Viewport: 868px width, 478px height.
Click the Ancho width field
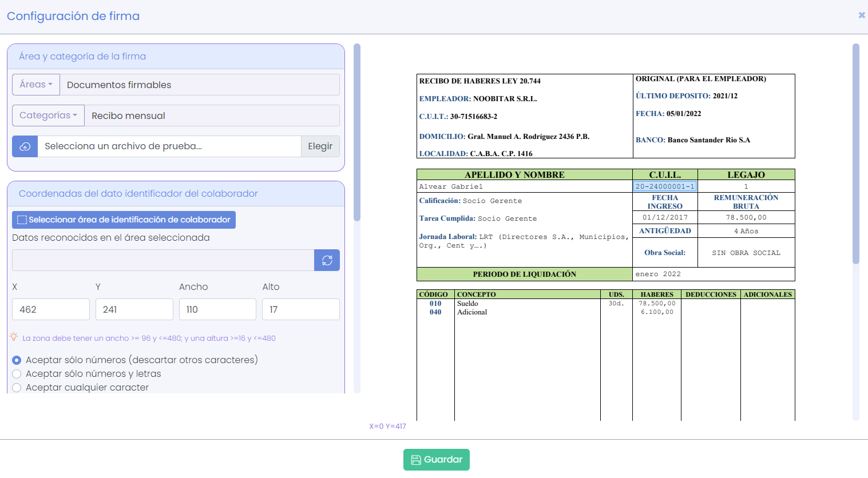point(217,309)
